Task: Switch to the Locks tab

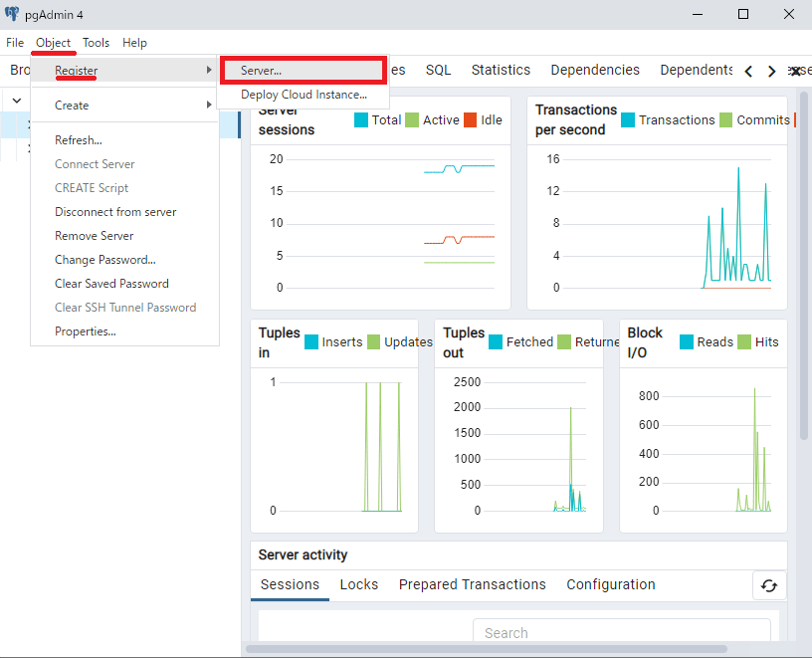Action: [359, 584]
